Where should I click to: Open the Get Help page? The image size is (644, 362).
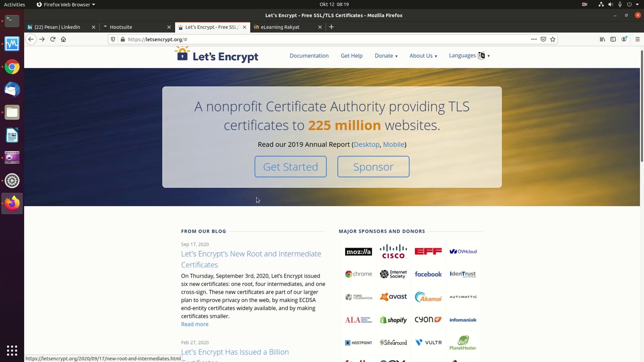coord(352,56)
